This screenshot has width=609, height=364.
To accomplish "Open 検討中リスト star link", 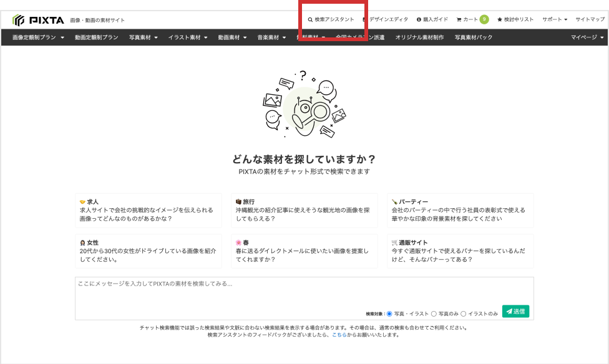I will tap(515, 19).
